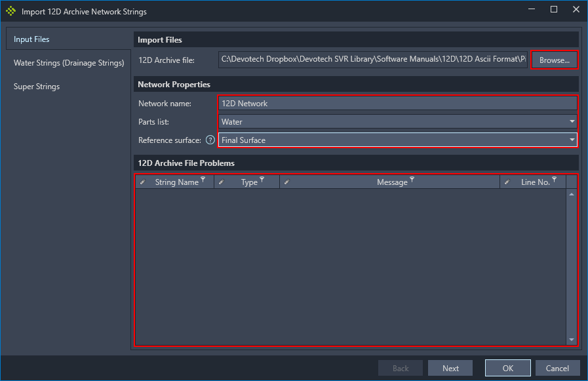Close the Import 12D Archive dialog
The height and width of the screenshot is (381, 588).
[x=576, y=10]
